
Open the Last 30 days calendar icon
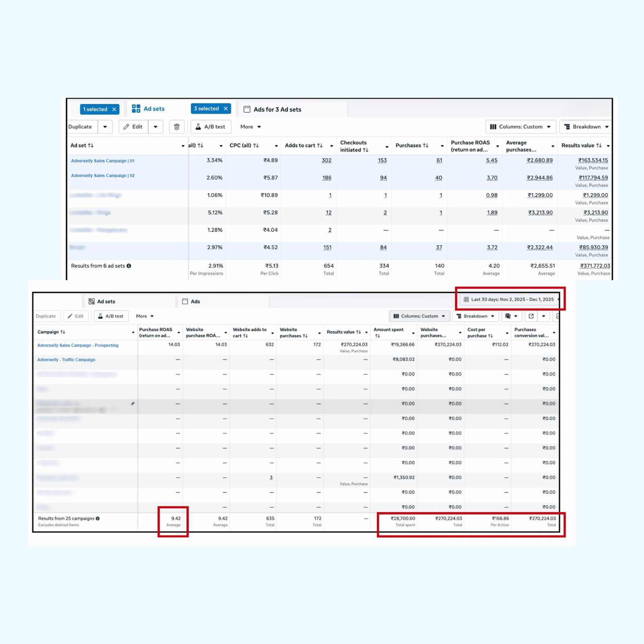(x=467, y=299)
